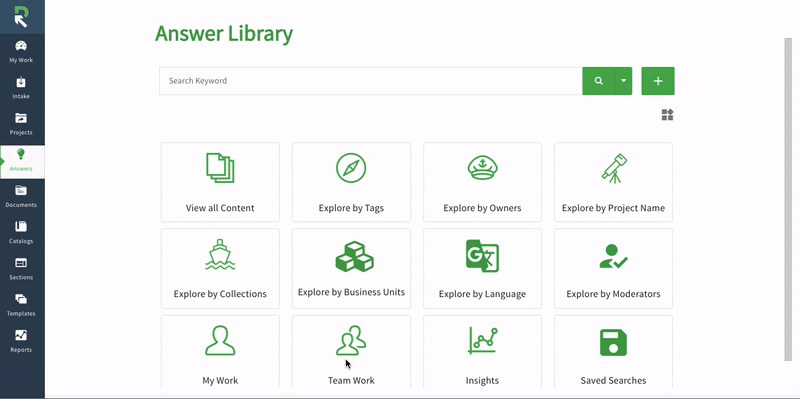Click the vertical page scrollbar
Viewport: 800px width, 399px height.
pos(788,199)
